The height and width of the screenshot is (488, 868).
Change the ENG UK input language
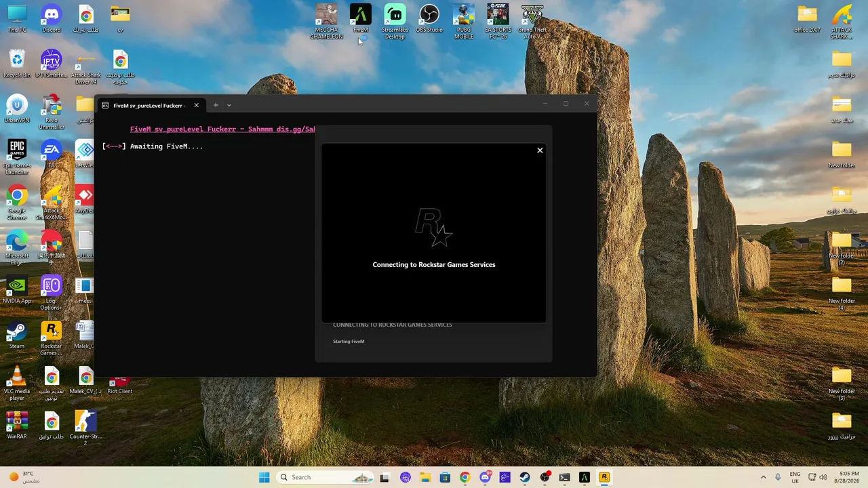[795, 477]
